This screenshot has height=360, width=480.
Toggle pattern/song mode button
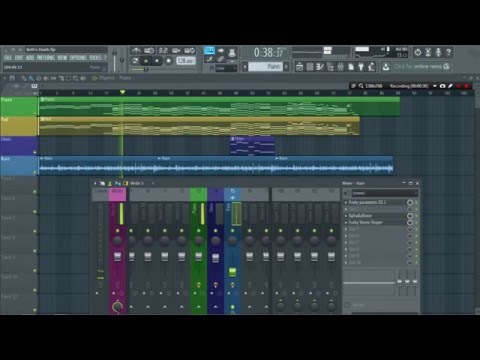(x=136, y=61)
